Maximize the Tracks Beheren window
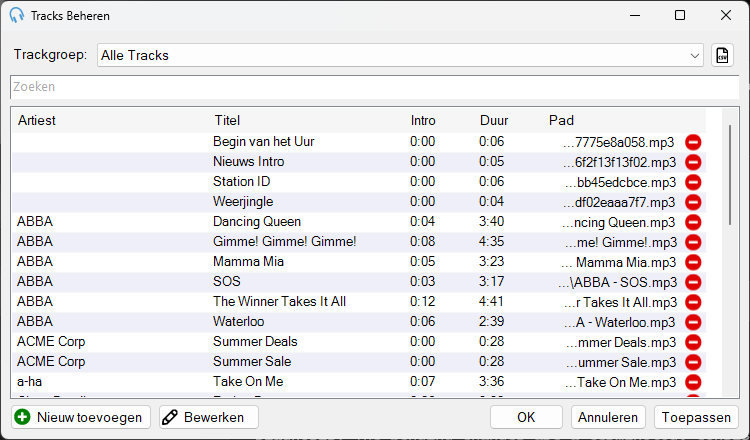This screenshot has height=440, width=750. [x=680, y=15]
